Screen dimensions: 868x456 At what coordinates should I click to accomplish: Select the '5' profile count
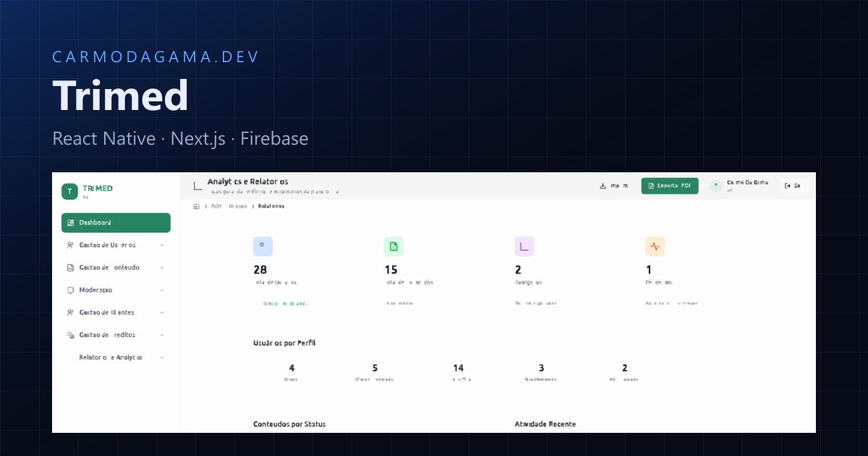pyautogui.click(x=375, y=368)
